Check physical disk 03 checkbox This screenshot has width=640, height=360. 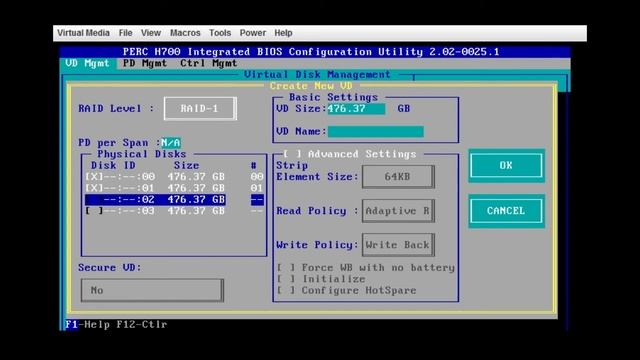[x=94, y=211]
